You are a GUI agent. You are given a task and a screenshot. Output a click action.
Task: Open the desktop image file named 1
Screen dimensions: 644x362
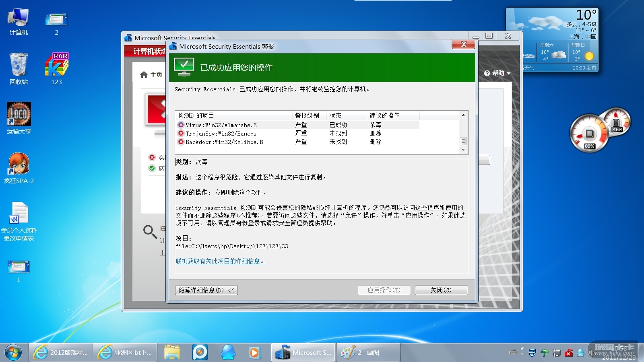pyautogui.click(x=19, y=271)
